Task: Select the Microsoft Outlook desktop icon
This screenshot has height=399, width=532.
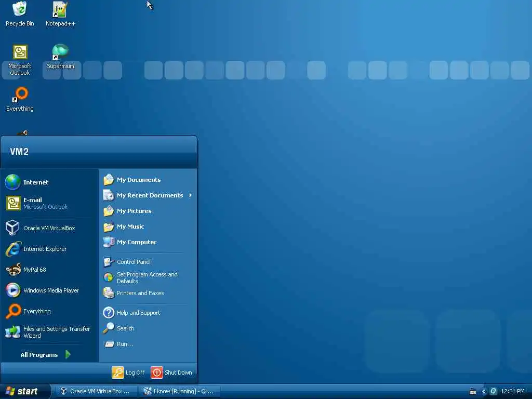Action: (20, 60)
